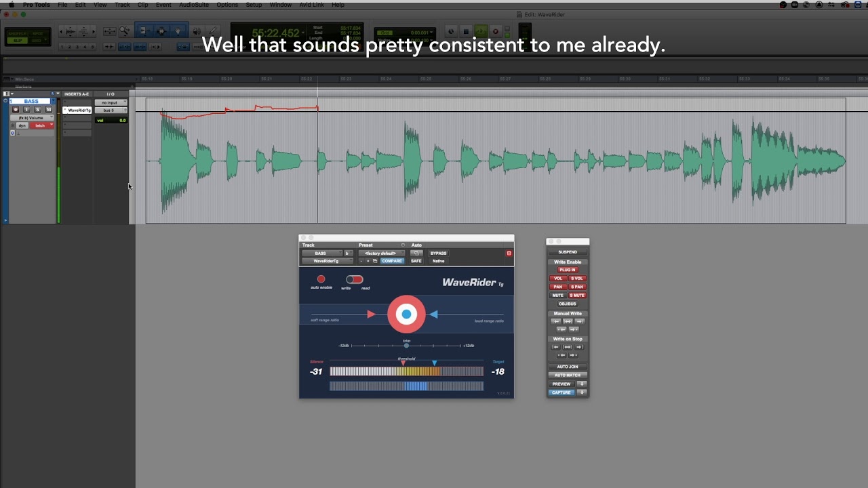Click the soft range ratio red arrow
This screenshot has height=488, width=868.
(x=371, y=314)
